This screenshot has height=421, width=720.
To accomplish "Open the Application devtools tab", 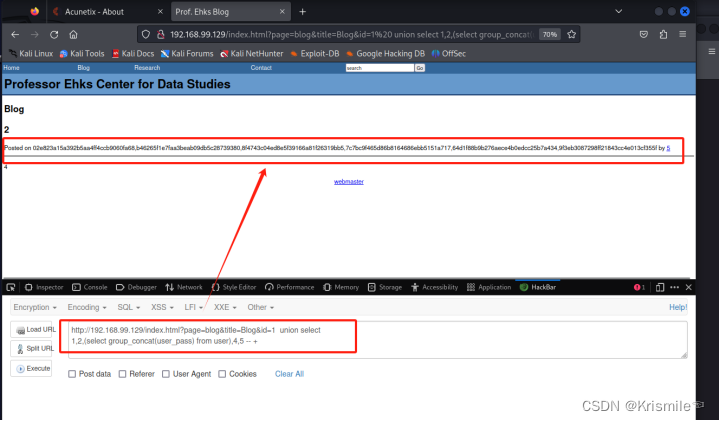I will (x=489, y=287).
